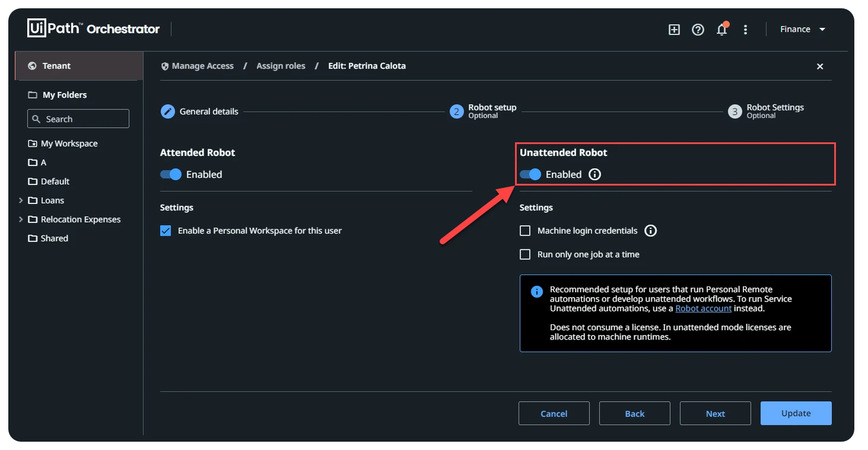Click the Unattended Robot heading

564,152
